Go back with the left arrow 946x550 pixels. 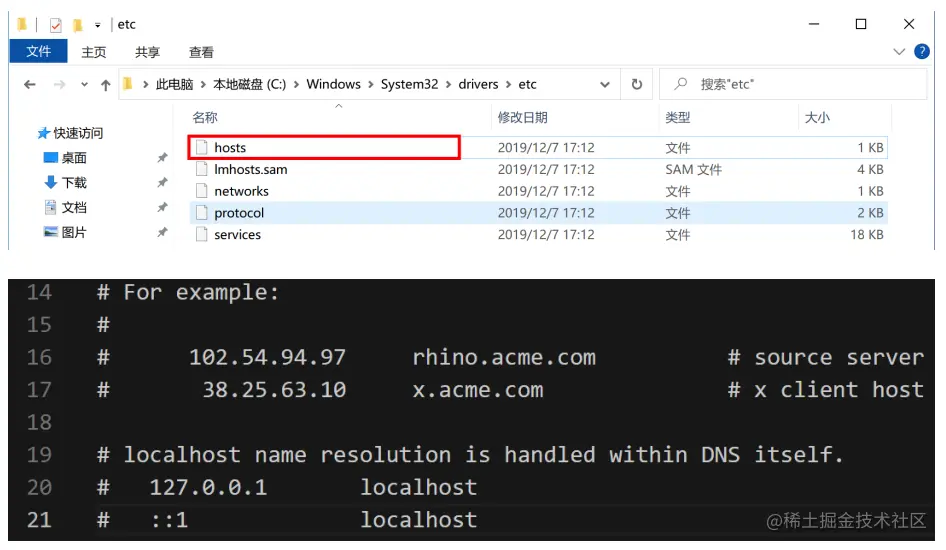click(x=30, y=84)
